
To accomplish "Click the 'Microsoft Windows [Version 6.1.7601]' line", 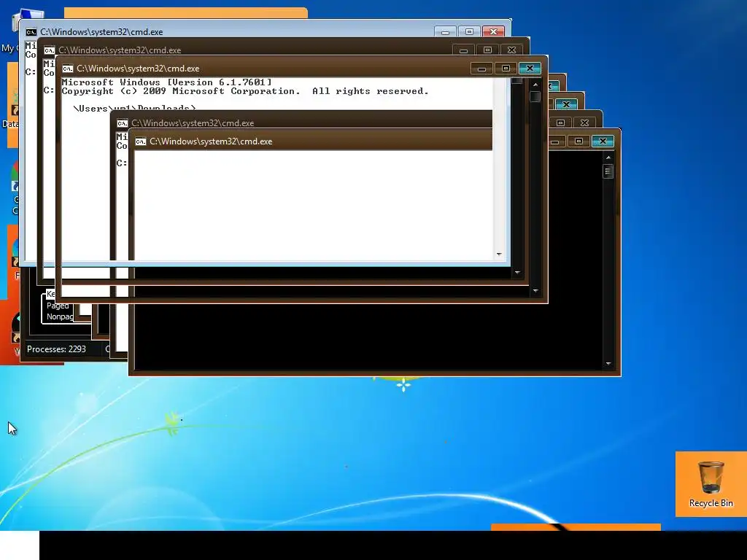I will (167, 82).
